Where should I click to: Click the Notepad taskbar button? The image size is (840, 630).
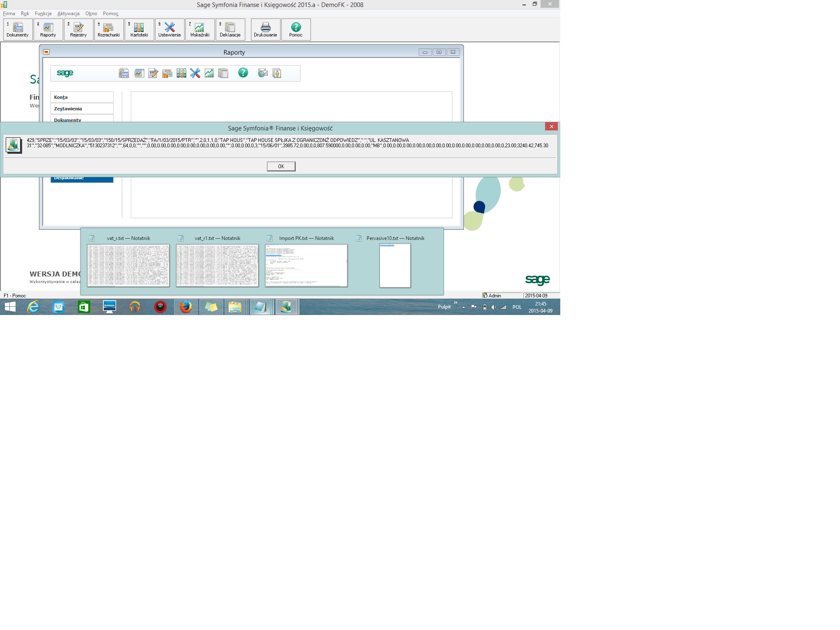tap(261, 307)
